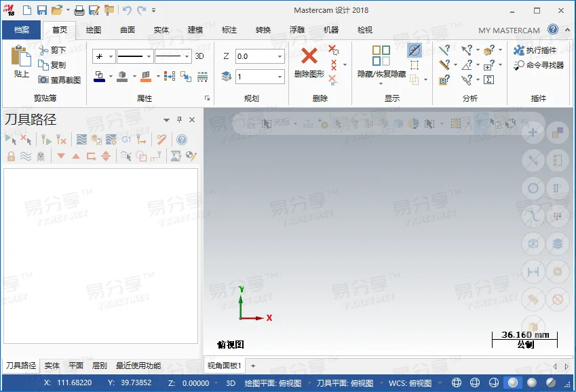Click Cut (剪下) in clipboard group
This screenshot has height=392, width=576.
coord(52,50)
